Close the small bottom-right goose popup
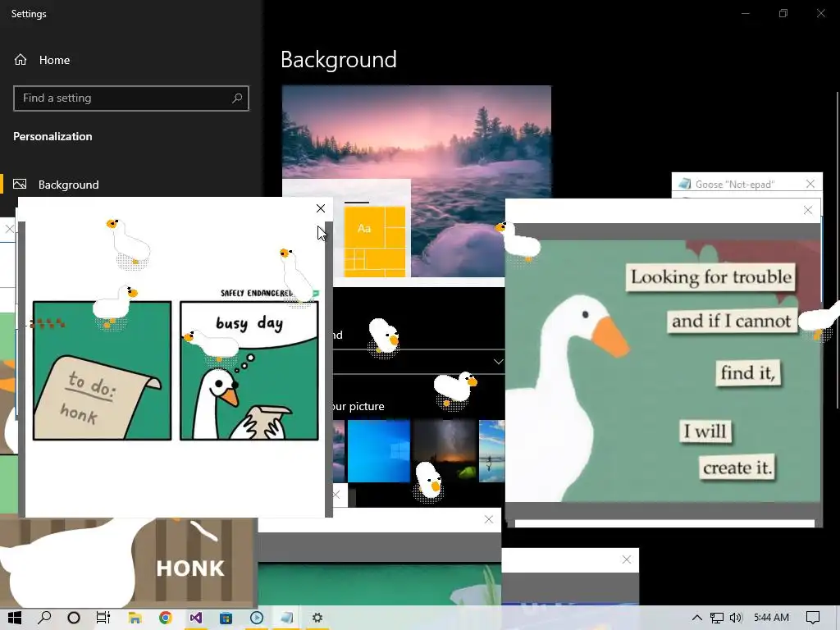 point(626,559)
